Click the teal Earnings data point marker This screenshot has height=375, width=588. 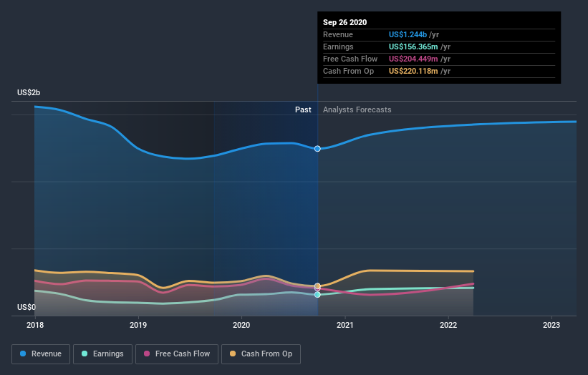click(x=317, y=295)
